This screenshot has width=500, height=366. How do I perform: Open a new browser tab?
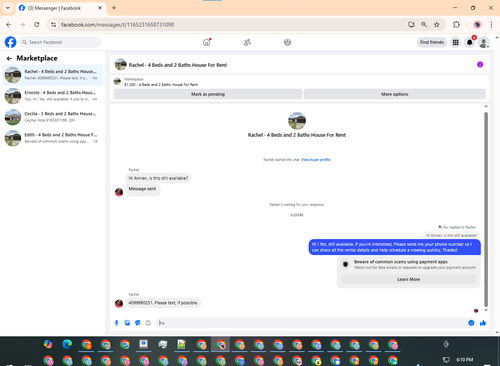114,8
